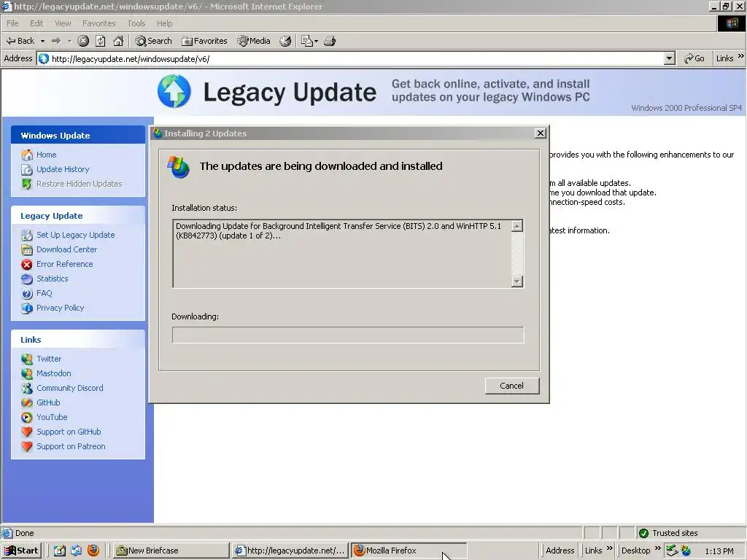Click the YouTube sidebar icon
Image resolution: width=747 pixels, height=560 pixels.
click(27, 418)
